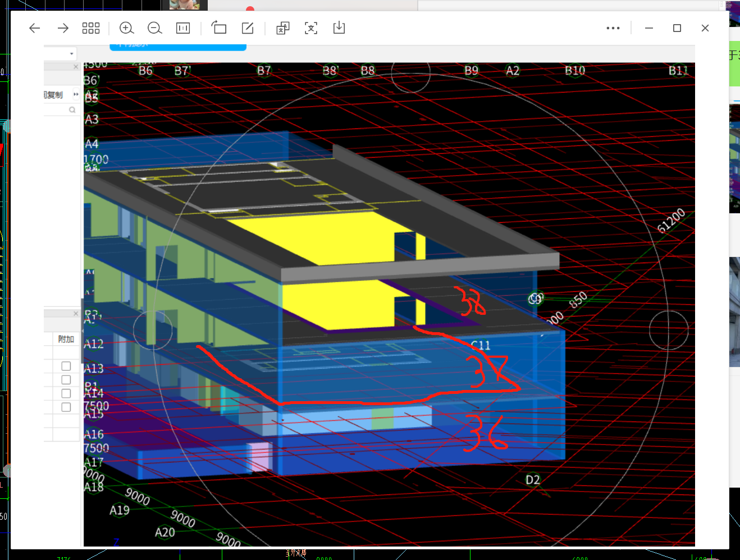Viewport: 740px width, 560px height.
Task: Click the 1700 dimension label
Action: [96, 159]
